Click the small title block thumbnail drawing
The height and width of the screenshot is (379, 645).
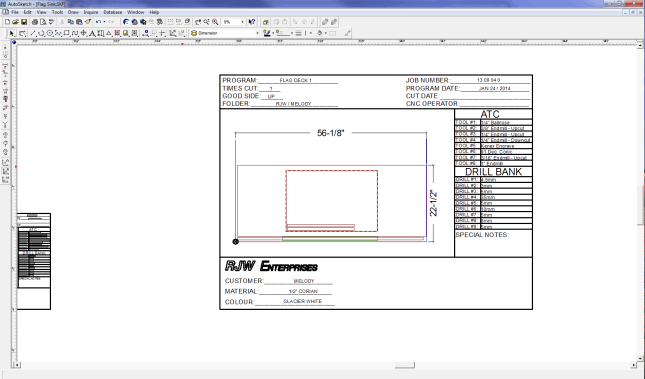point(34,261)
